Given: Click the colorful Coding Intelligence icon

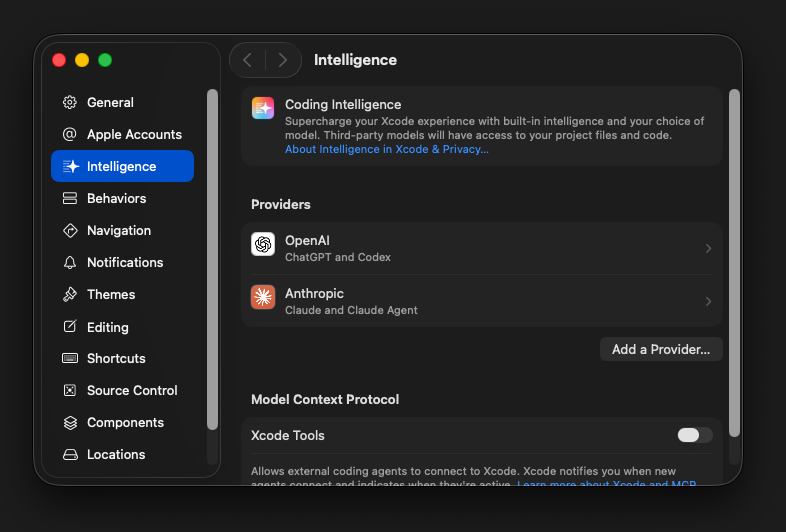Looking at the screenshot, I should click(263, 108).
